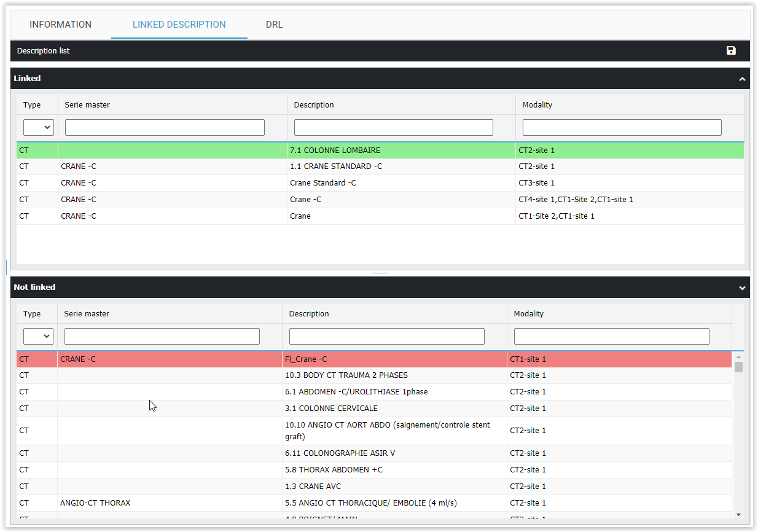This screenshot has width=758, height=532.
Task: Sort by Description header in Not linked table
Action: click(309, 314)
